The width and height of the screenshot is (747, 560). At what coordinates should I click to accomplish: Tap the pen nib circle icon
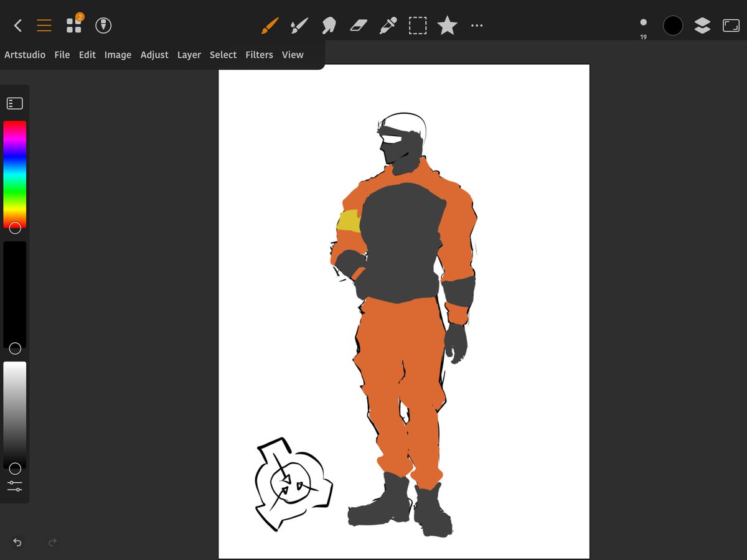103,26
